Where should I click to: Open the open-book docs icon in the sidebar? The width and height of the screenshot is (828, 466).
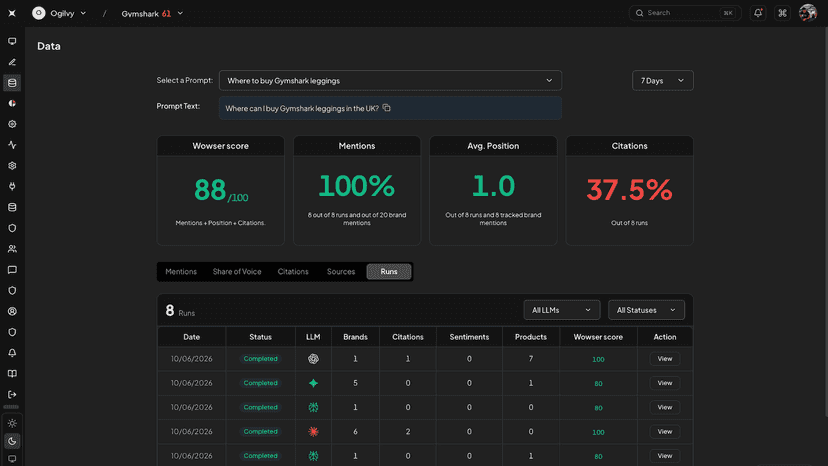12,374
